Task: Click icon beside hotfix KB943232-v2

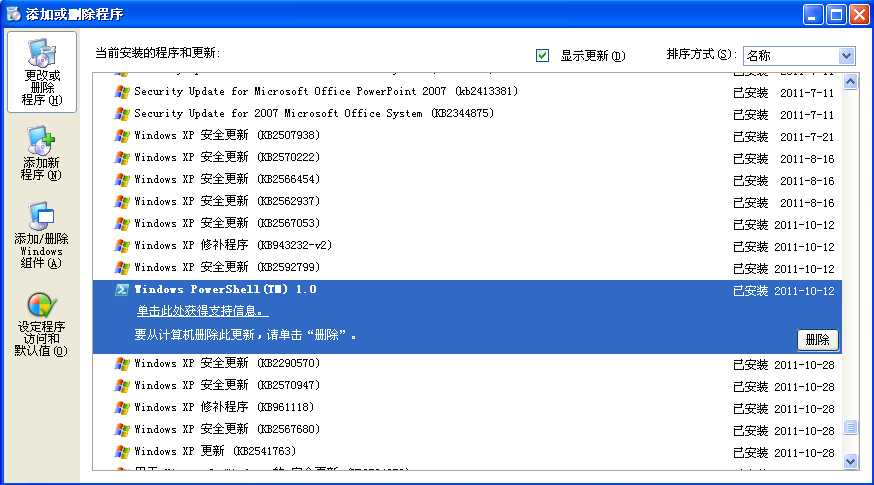Action: coord(122,246)
